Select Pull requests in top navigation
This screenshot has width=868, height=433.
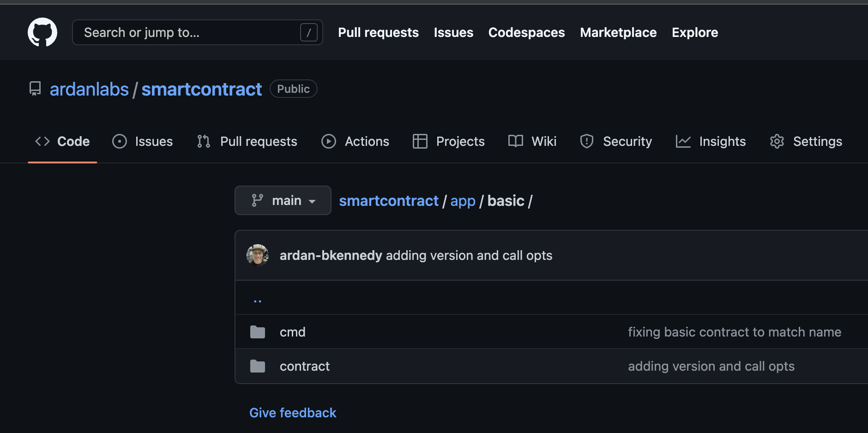378,32
